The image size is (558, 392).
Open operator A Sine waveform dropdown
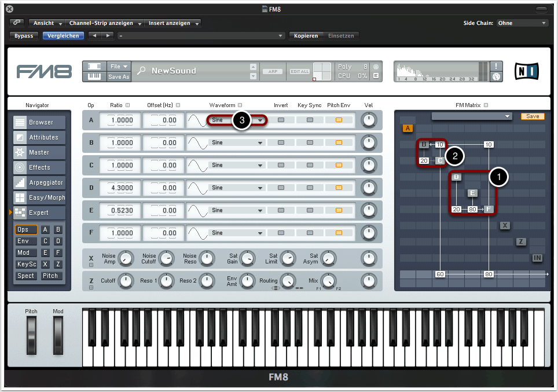[x=237, y=120]
